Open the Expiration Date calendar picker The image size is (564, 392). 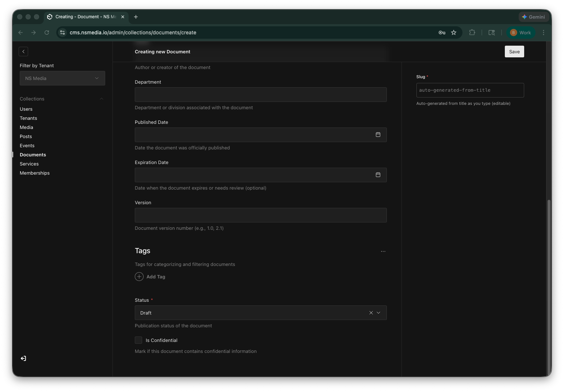click(x=378, y=175)
